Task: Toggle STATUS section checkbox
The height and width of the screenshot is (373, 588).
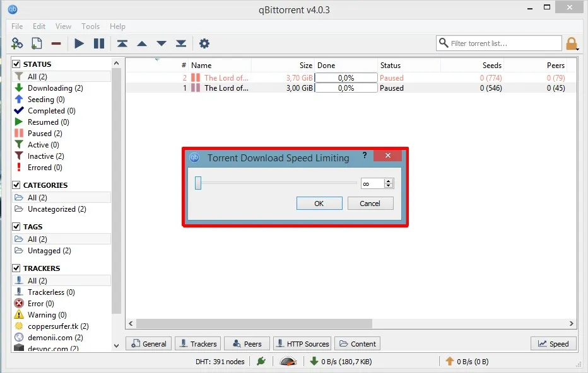Action: click(16, 64)
